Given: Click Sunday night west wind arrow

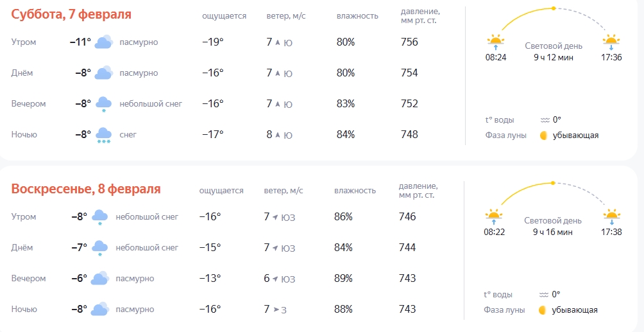Looking at the screenshot, I should point(276,310).
